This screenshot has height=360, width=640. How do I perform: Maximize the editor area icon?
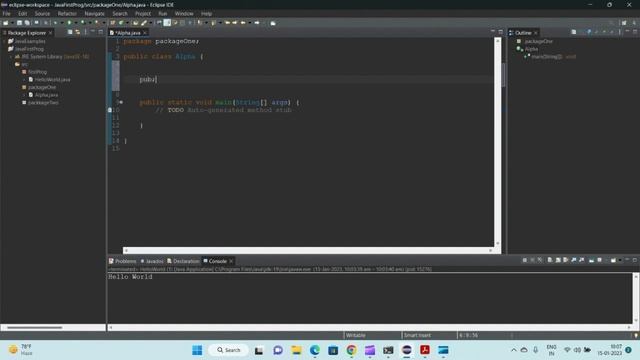501,32
